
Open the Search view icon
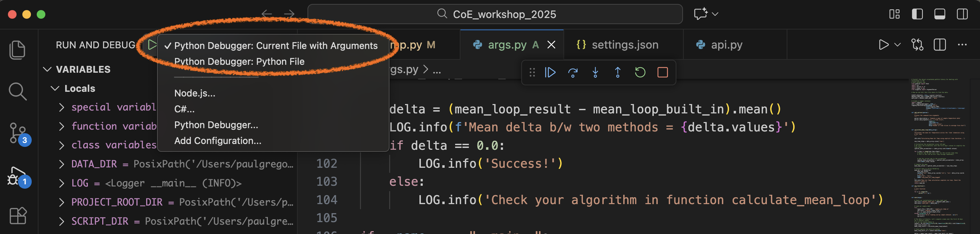click(18, 92)
